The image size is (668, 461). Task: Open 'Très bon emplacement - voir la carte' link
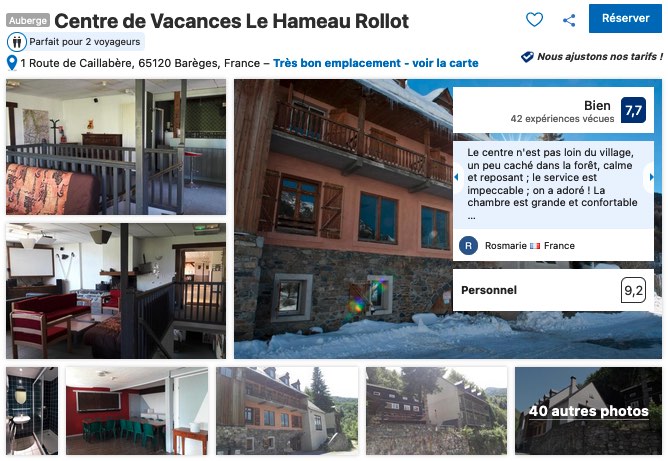376,63
